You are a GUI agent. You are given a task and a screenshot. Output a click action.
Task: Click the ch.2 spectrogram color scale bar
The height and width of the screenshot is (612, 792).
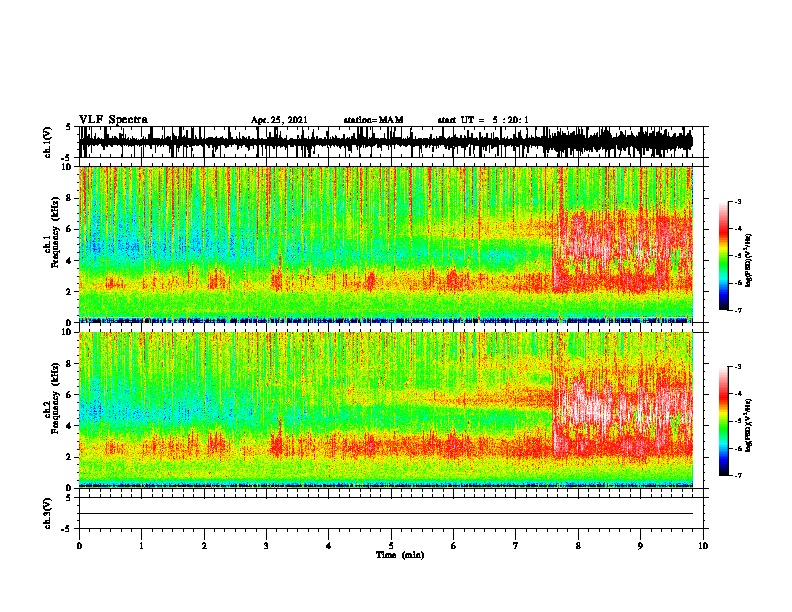[x=724, y=421]
